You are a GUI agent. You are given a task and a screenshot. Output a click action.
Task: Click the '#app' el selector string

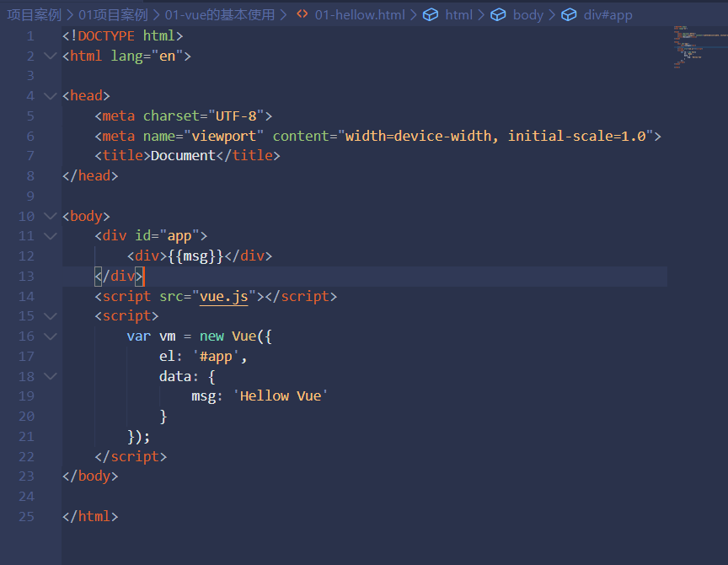click(x=216, y=356)
